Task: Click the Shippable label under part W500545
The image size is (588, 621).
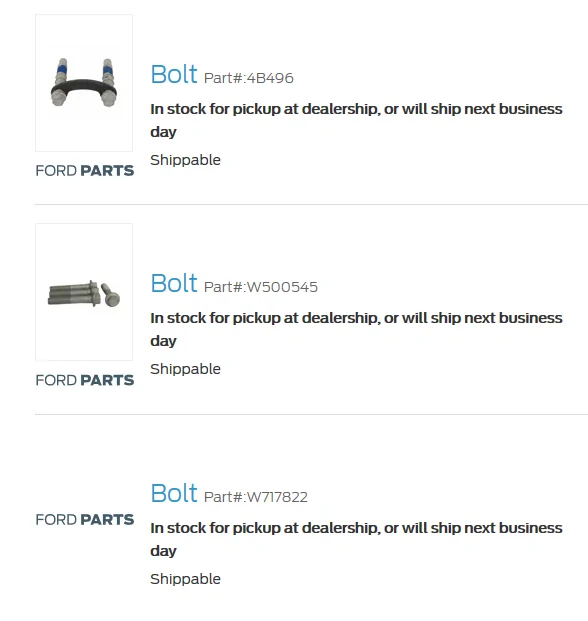Action: coord(185,369)
